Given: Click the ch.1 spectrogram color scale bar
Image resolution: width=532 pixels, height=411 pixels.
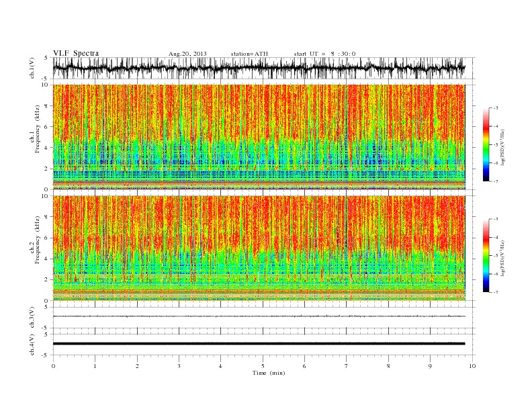Looking at the screenshot, I should point(486,144).
